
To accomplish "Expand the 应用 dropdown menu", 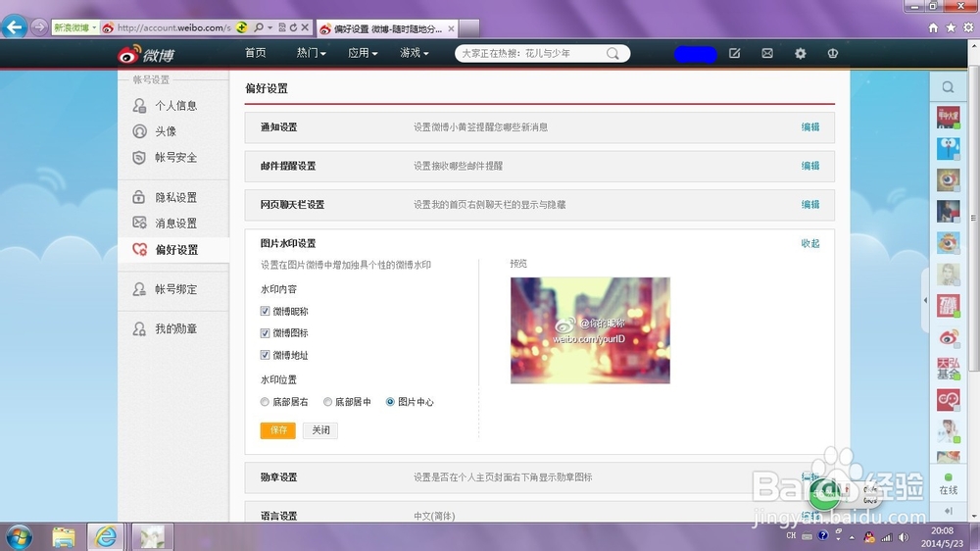I will coord(363,53).
